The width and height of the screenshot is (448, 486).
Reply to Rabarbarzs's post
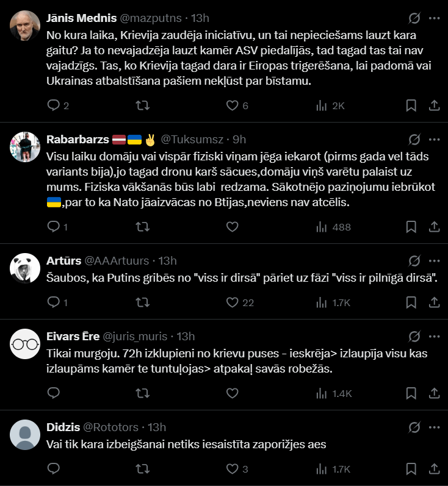(54, 227)
